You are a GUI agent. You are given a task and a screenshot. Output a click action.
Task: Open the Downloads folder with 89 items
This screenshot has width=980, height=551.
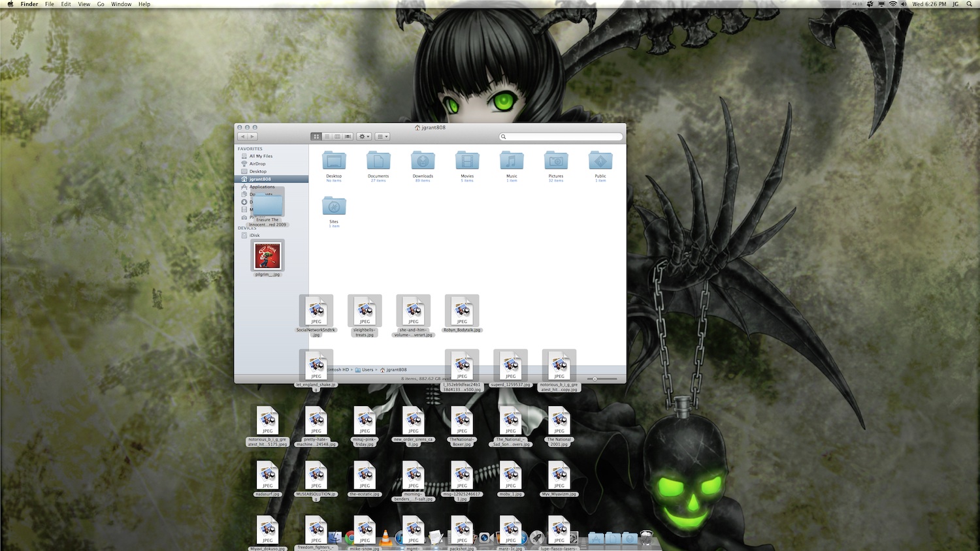[x=423, y=161]
